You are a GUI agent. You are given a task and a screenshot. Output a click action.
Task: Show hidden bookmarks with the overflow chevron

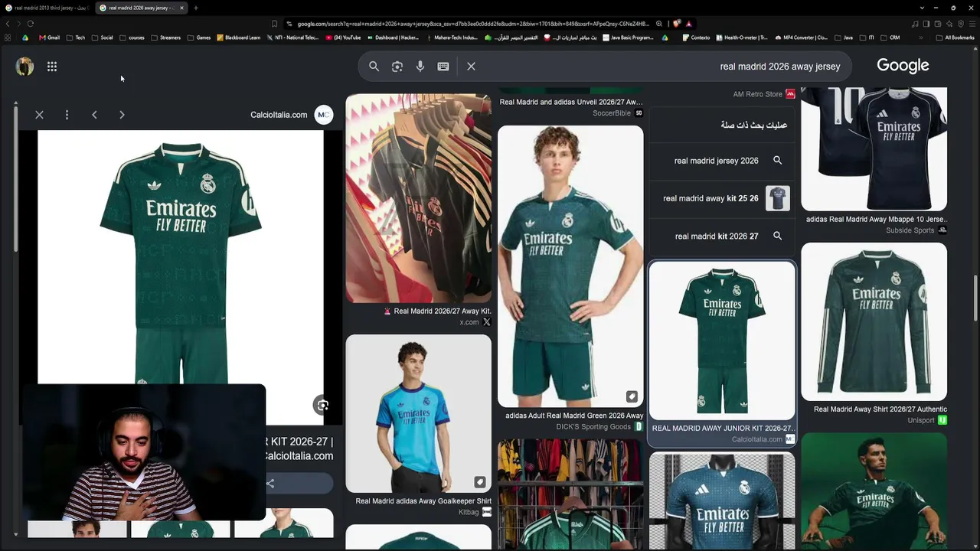(921, 37)
